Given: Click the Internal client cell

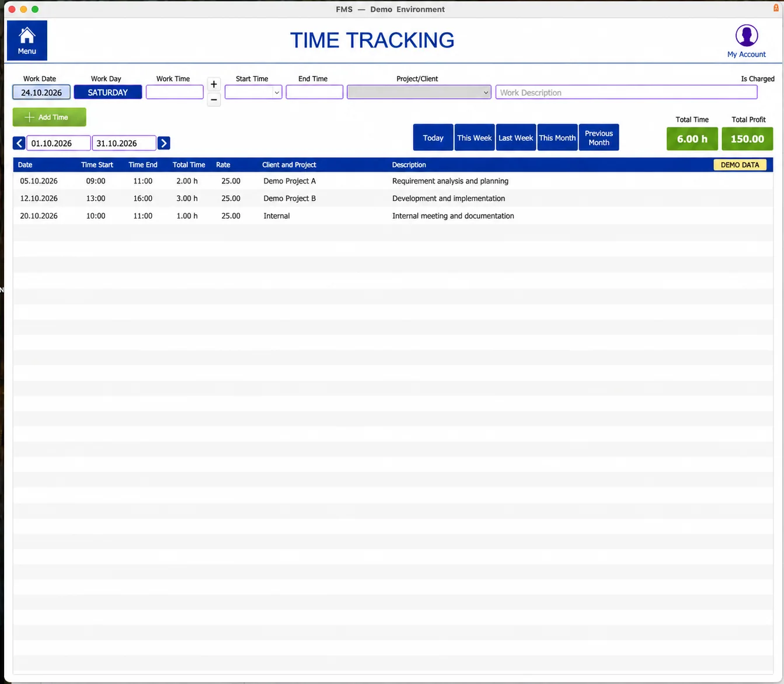Looking at the screenshot, I should 277,216.
